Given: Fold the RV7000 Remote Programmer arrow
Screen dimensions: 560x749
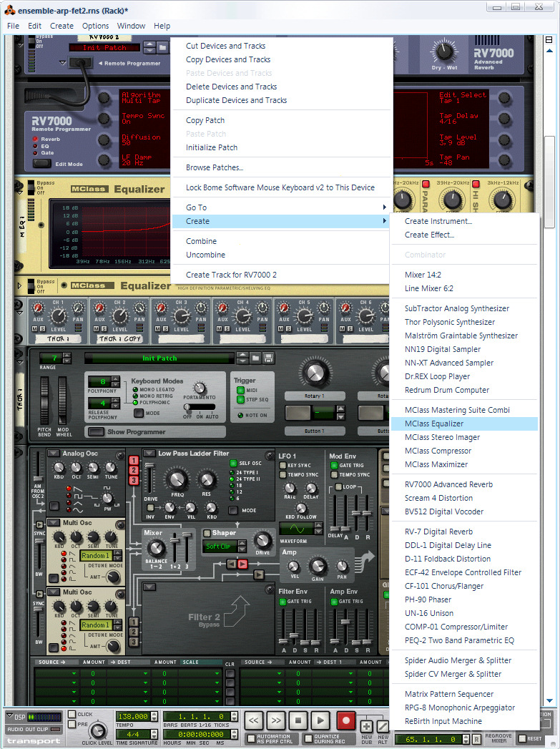Looking at the screenshot, I should click(x=62, y=62).
